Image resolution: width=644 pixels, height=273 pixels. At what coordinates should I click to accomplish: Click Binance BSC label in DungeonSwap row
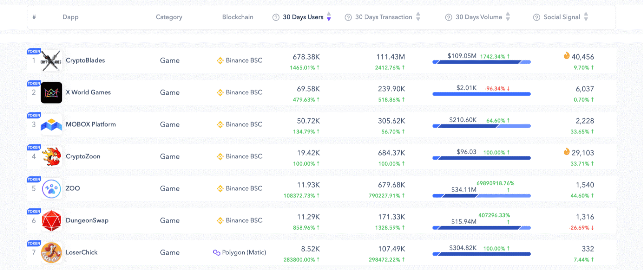pyautogui.click(x=244, y=220)
